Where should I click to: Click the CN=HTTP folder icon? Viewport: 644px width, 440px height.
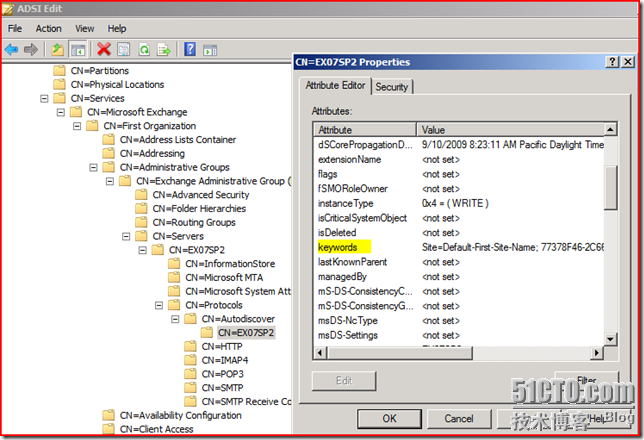click(x=191, y=346)
